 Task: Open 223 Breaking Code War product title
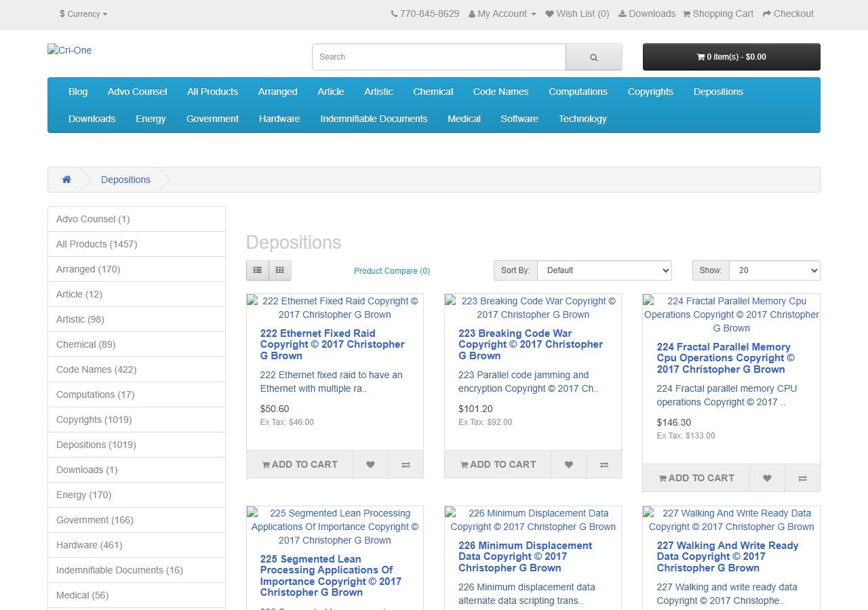(x=530, y=344)
